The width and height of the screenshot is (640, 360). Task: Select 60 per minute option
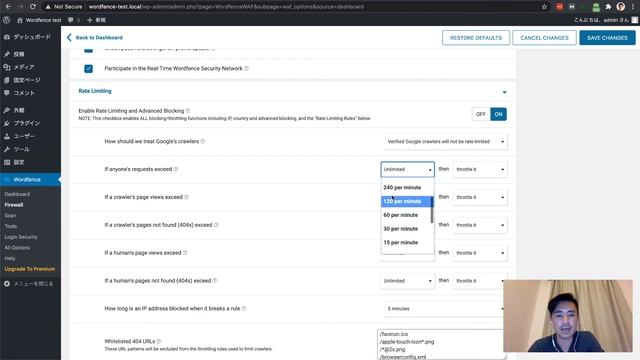401,215
